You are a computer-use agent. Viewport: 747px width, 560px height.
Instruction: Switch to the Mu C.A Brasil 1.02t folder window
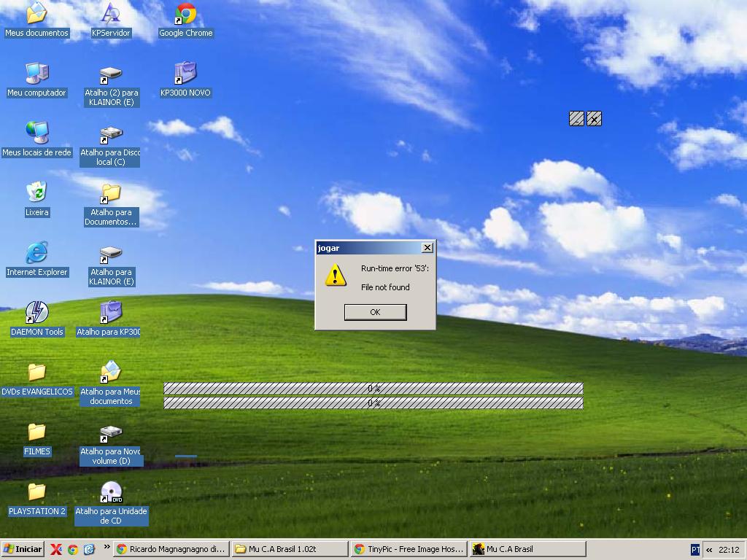coord(289,549)
